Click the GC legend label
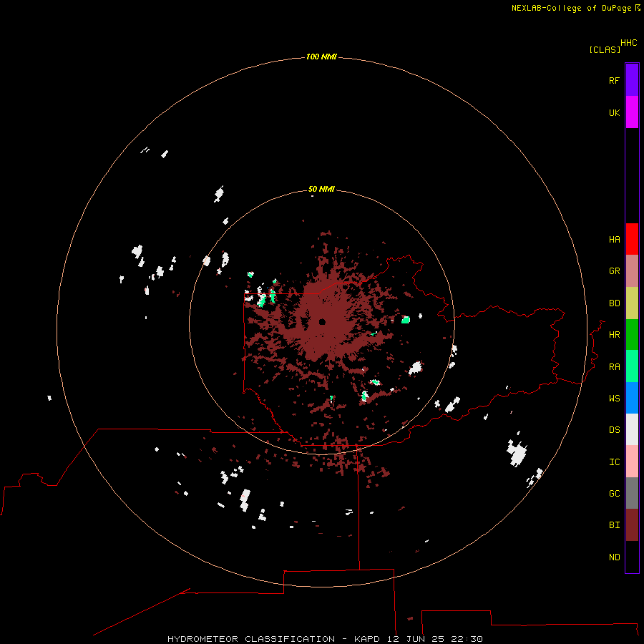 [x=614, y=493]
